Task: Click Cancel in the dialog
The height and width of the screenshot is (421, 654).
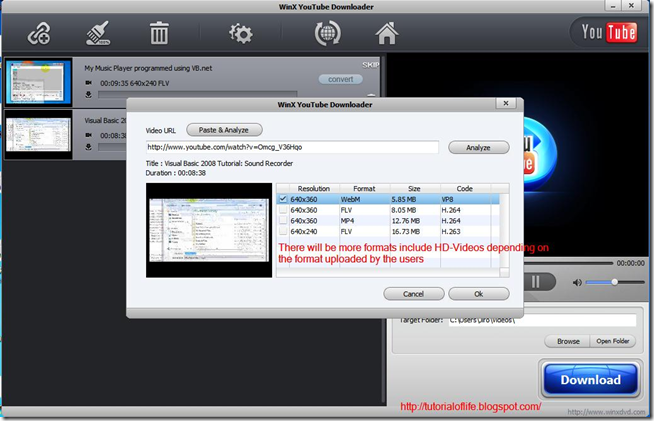Action: coord(413,294)
